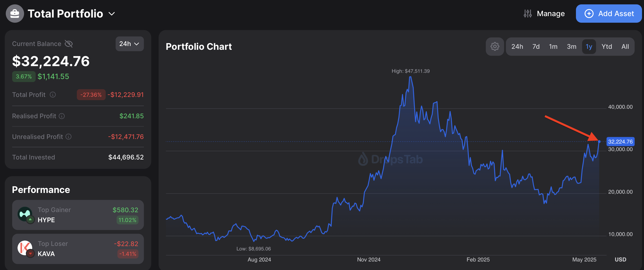Open the chart settings gear
The image size is (644, 270).
(x=495, y=47)
